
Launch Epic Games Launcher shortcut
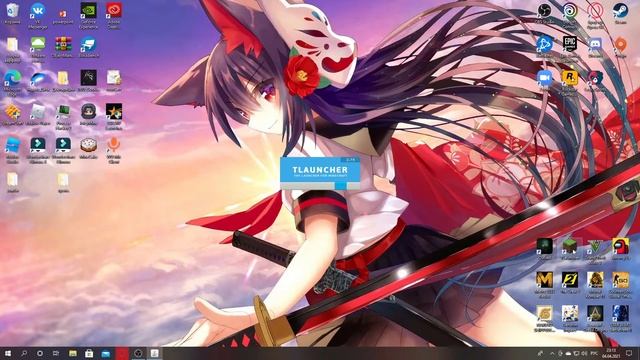(570, 44)
